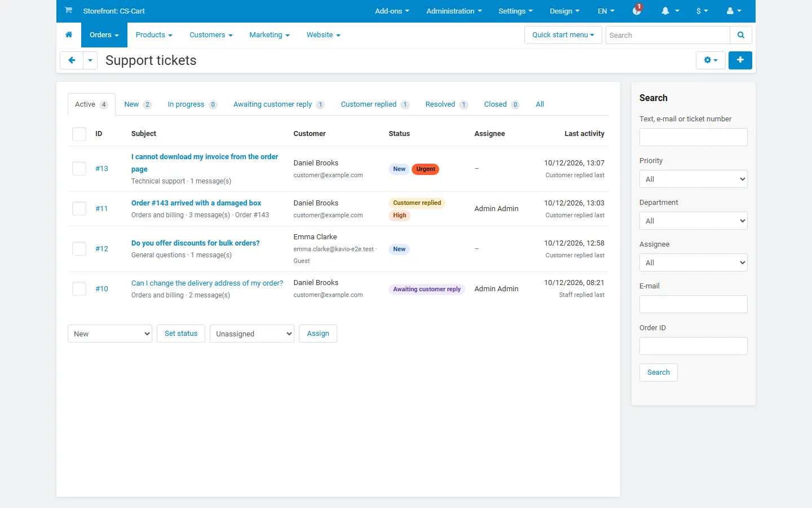Open ticket about damaged box order #143
This screenshot has height=508, width=812.
click(196, 203)
